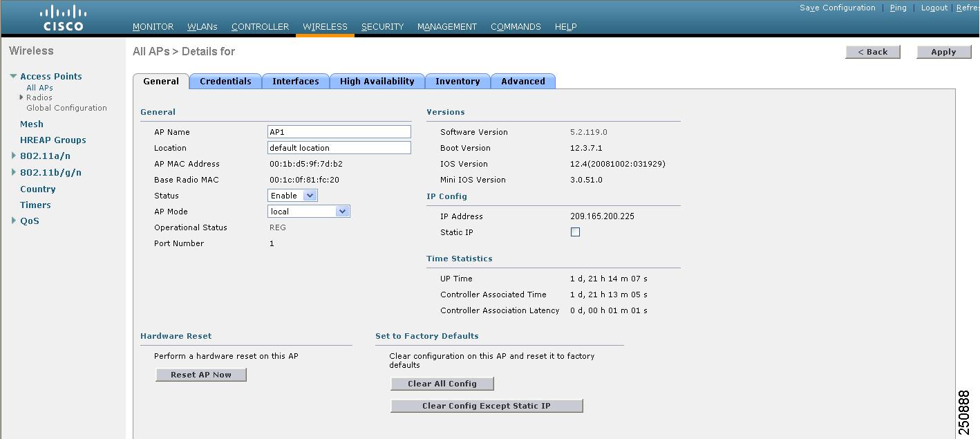Select the High Availability tab
This screenshot has width=980, height=439.
click(x=377, y=81)
